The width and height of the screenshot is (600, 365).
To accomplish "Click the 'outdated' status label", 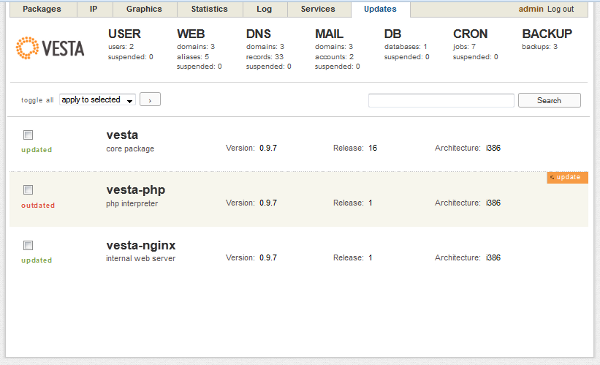I will click(x=38, y=205).
